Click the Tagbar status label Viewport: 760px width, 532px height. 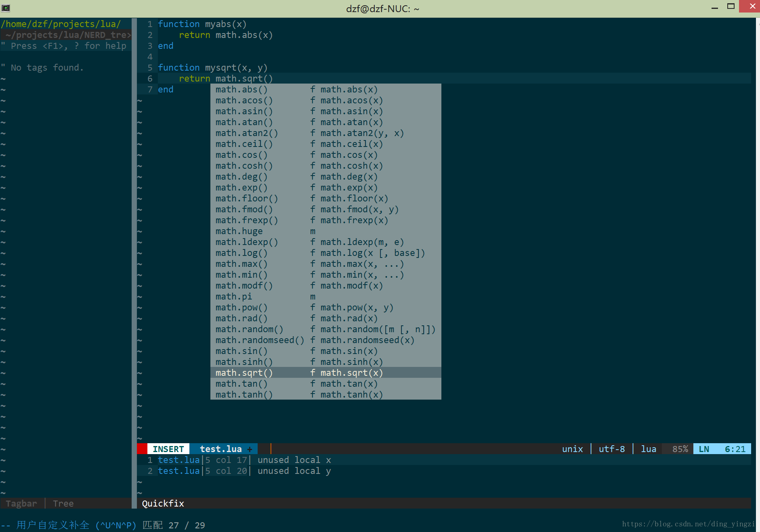tap(21, 503)
